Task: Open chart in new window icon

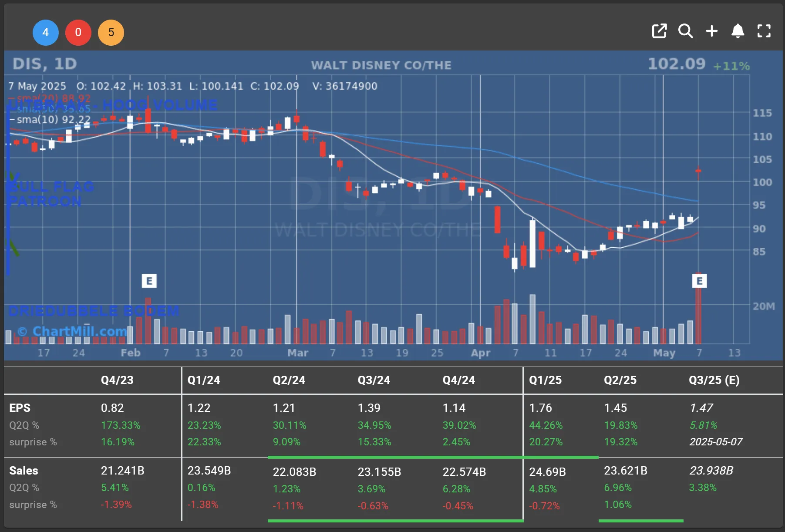Action: click(x=659, y=31)
